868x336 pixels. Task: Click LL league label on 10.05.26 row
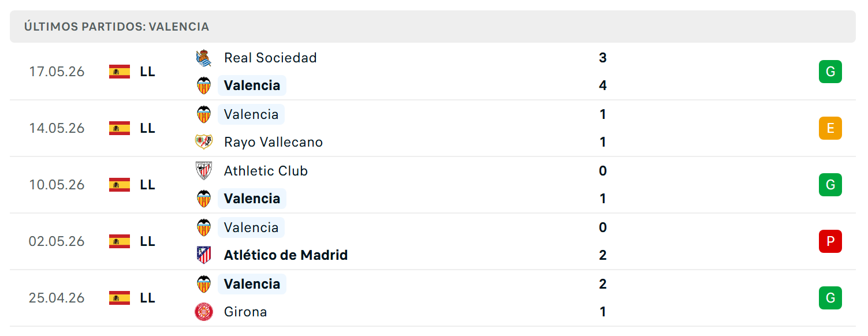pos(147,185)
